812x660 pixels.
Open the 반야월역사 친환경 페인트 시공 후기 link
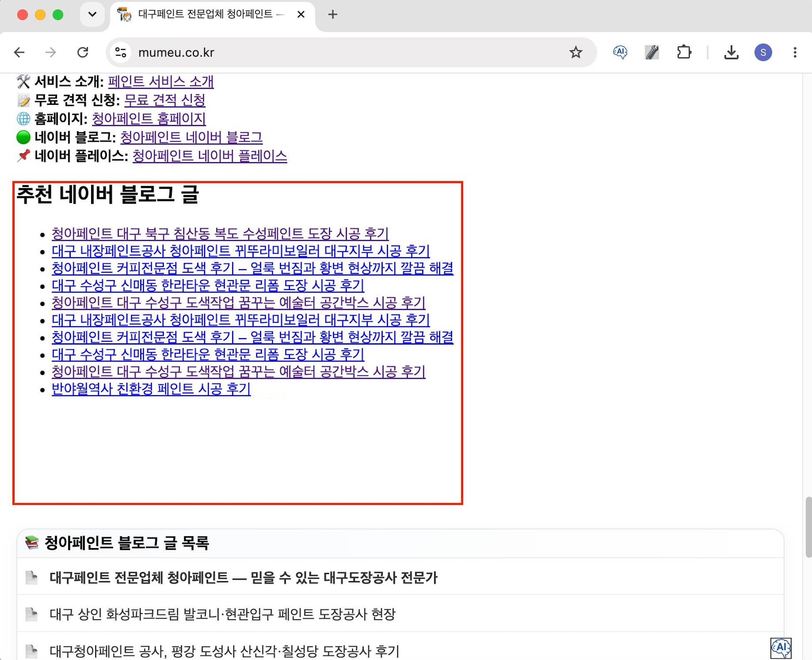click(x=151, y=389)
